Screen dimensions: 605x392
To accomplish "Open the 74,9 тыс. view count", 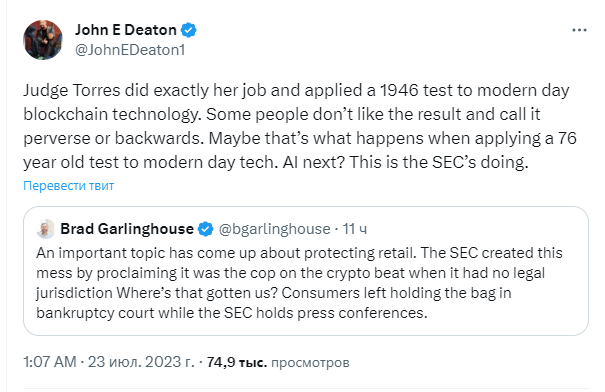I will [237, 362].
